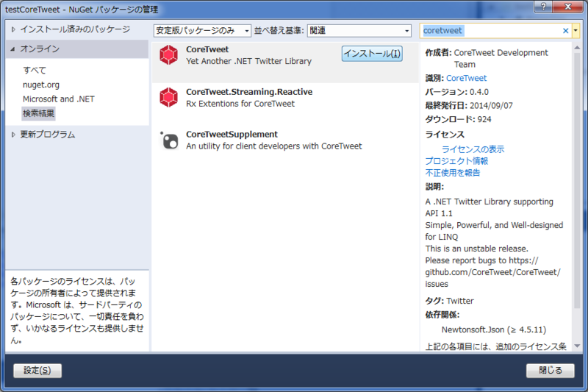588x392 pixels.
Task: Click the インストール(I) button
Action: [372, 54]
